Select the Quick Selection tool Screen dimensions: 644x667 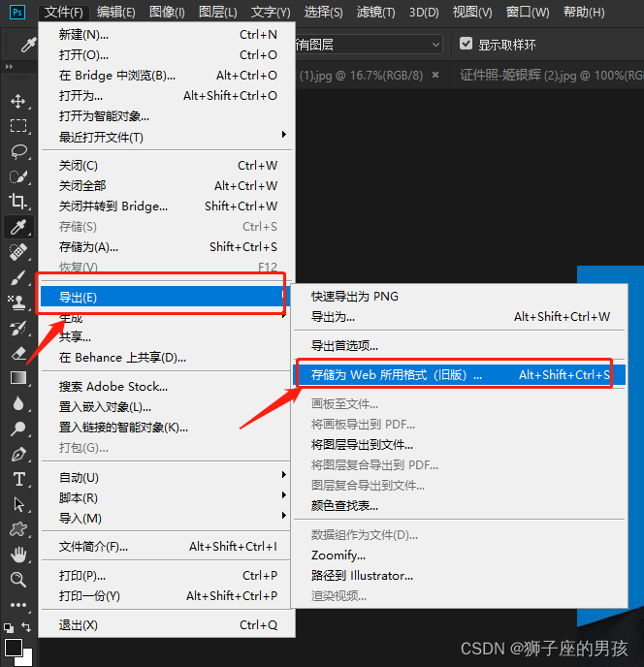point(17,176)
